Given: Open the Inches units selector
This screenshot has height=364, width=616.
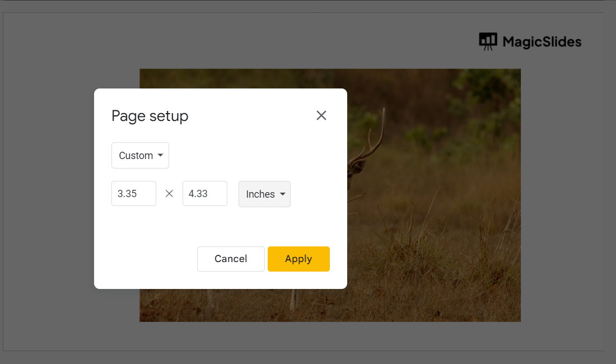Looking at the screenshot, I should 264,194.
